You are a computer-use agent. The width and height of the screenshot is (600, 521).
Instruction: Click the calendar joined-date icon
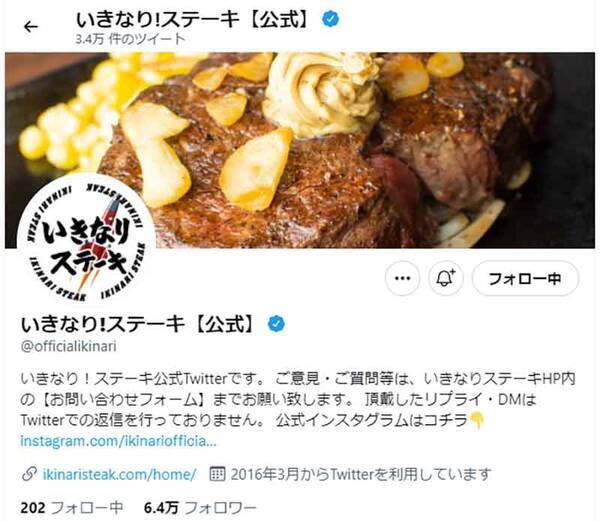point(217,474)
